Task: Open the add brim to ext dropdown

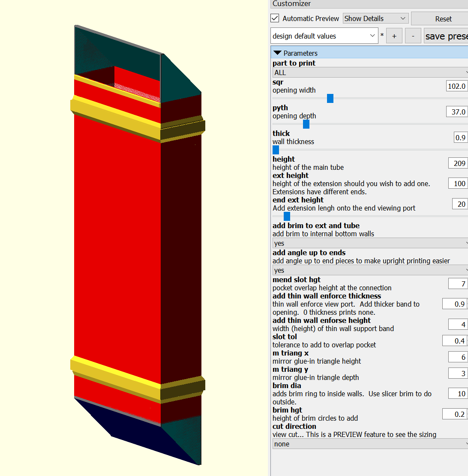Action: point(369,243)
